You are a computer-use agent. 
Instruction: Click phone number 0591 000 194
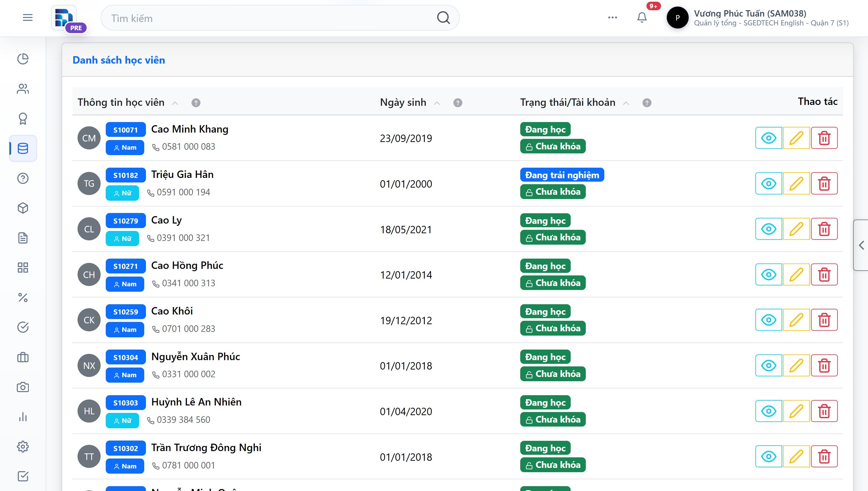pos(183,192)
